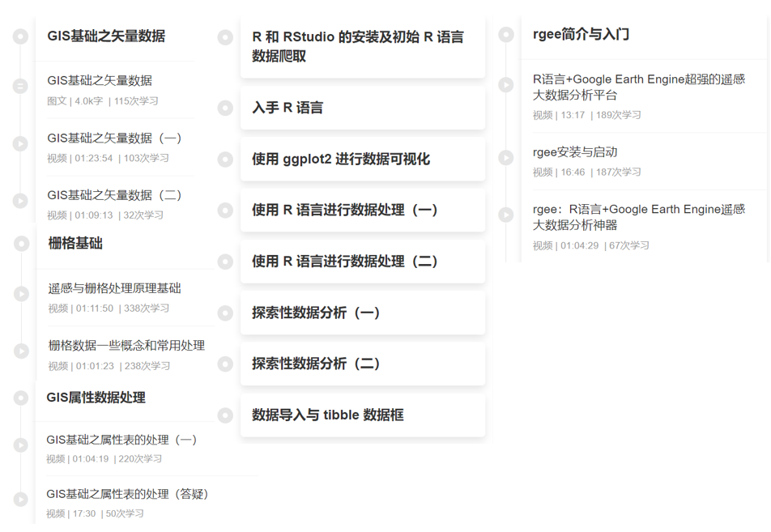Screen dimensions: 771x532
Task: Click the document icon beside the 图文 lesson
Action: [20, 87]
